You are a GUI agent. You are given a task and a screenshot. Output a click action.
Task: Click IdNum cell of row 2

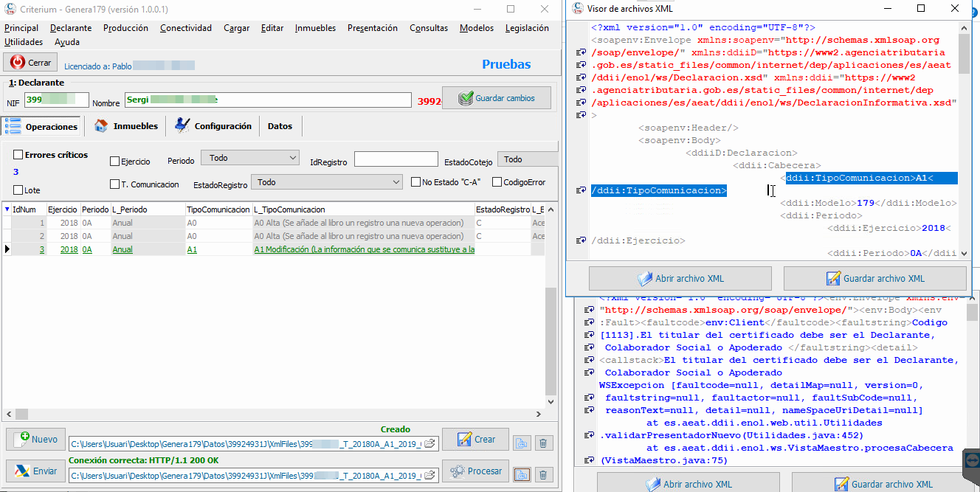click(29, 236)
